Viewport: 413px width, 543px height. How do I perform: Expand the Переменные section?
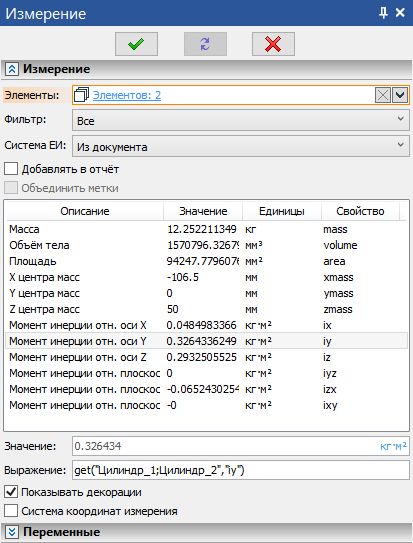(x=11, y=532)
